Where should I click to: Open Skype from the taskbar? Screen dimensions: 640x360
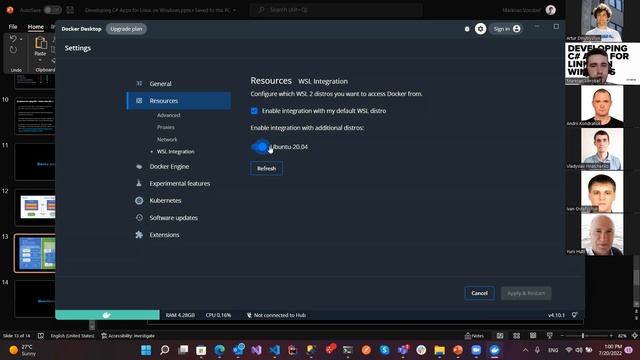tap(384, 350)
